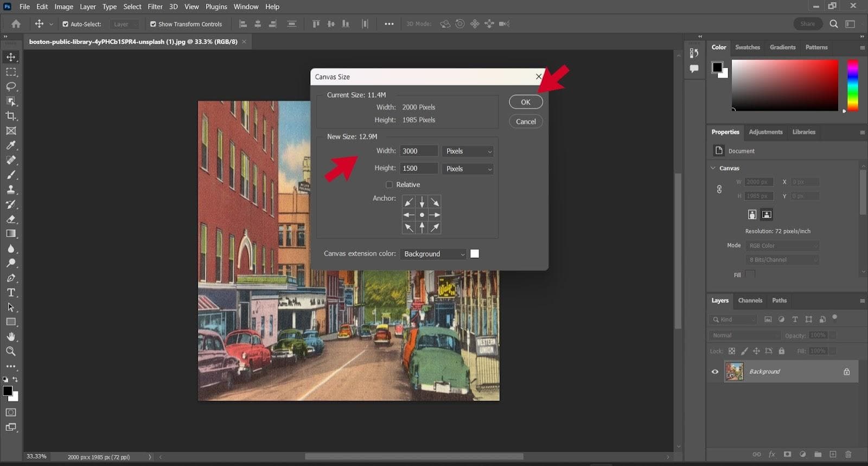Image resolution: width=868 pixels, height=466 pixels.
Task: Set anchor to top-left arrow
Action: click(409, 202)
